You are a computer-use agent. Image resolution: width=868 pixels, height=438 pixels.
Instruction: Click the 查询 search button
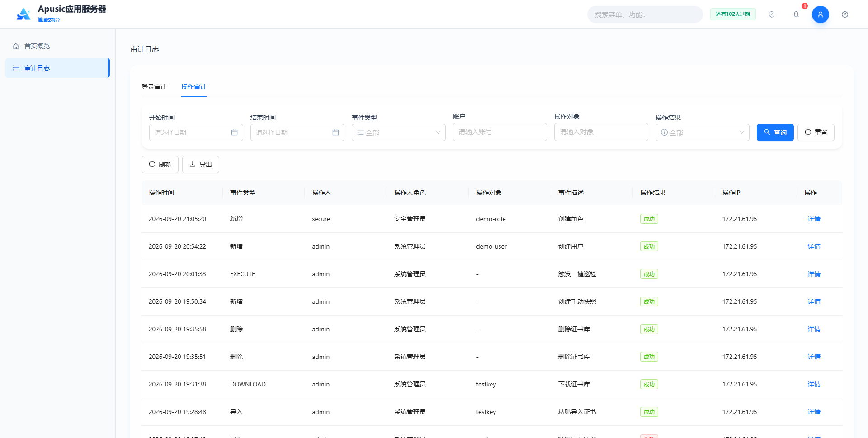tap(775, 132)
